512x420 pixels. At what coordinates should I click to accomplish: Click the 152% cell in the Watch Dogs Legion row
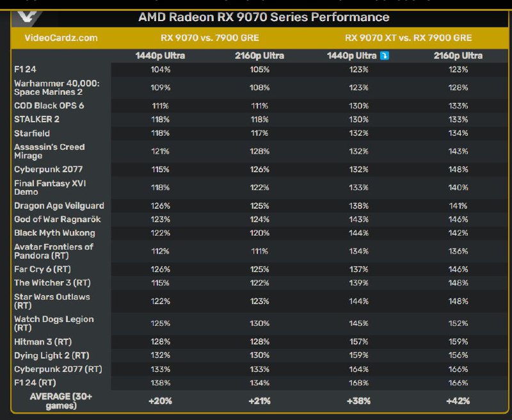click(458, 323)
